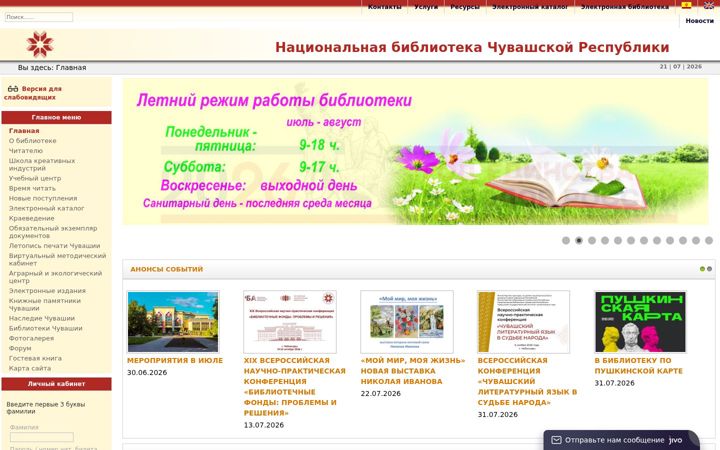Click the envelope icon in Jivo chat widget
The image size is (720, 450).
[x=556, y=440]
